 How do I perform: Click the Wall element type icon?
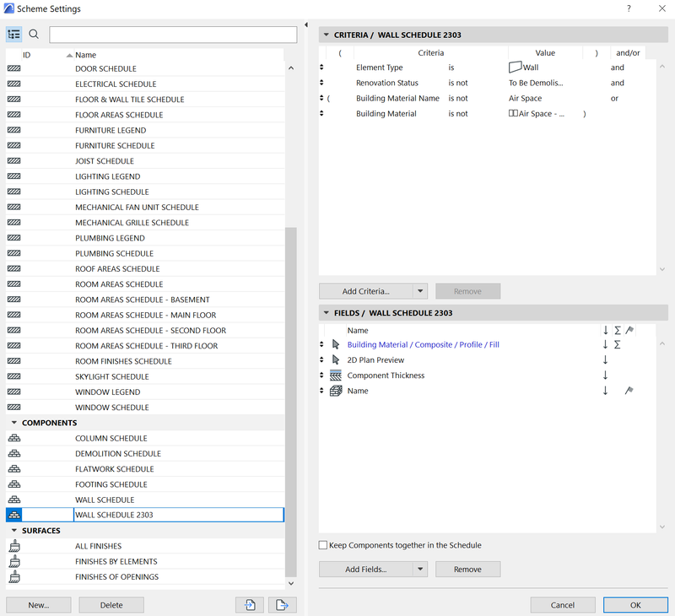(515, 68)
